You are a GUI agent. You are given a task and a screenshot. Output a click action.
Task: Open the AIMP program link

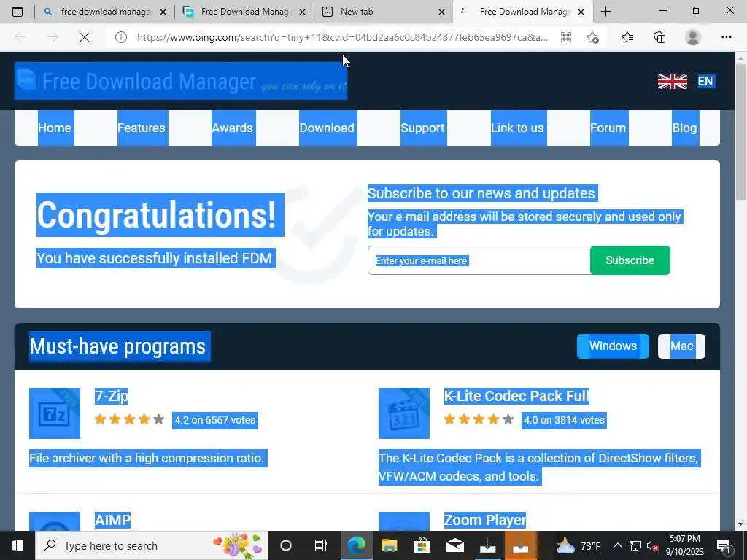point(112,520)
